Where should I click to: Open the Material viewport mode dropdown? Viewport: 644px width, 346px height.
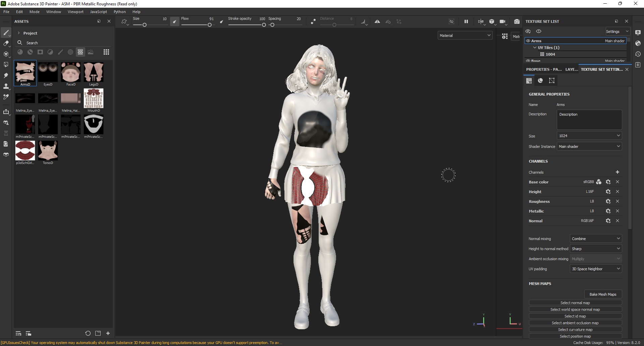(x=465, y=36)
